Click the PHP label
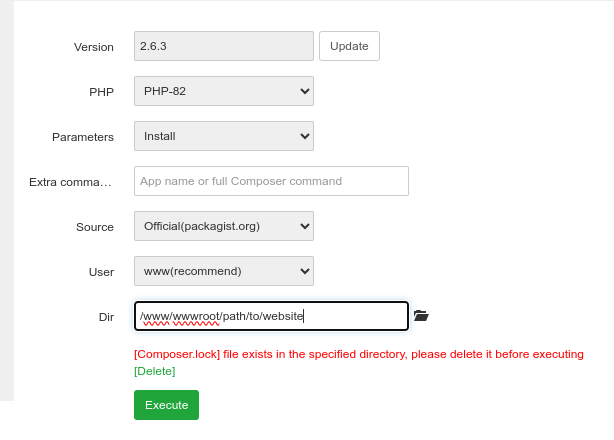The image size is (614, 440). point(102,92)
